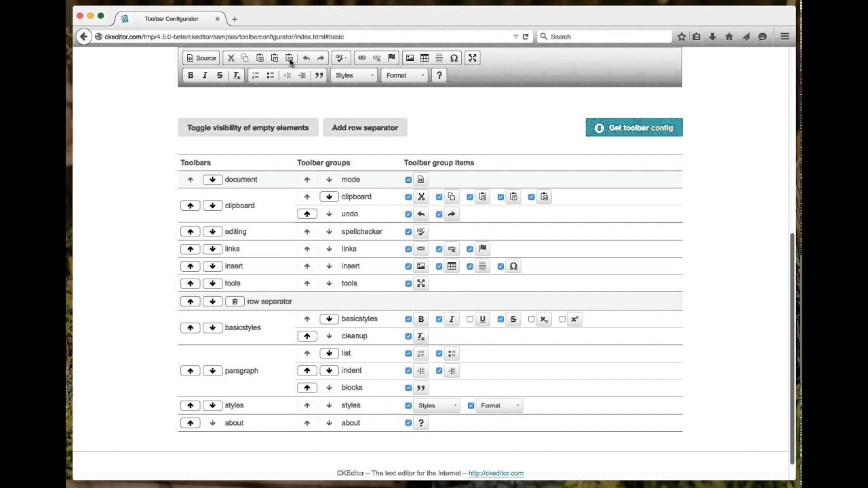Insert special character via Omega toolbar icon
Screen dimensions: 868x488
[x=454, y=58]
